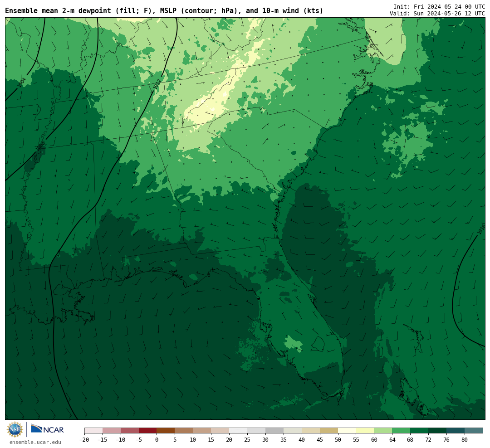Click the 'Valid: Sun 2024-05-26 12 UTC' text

pos(437,14)
